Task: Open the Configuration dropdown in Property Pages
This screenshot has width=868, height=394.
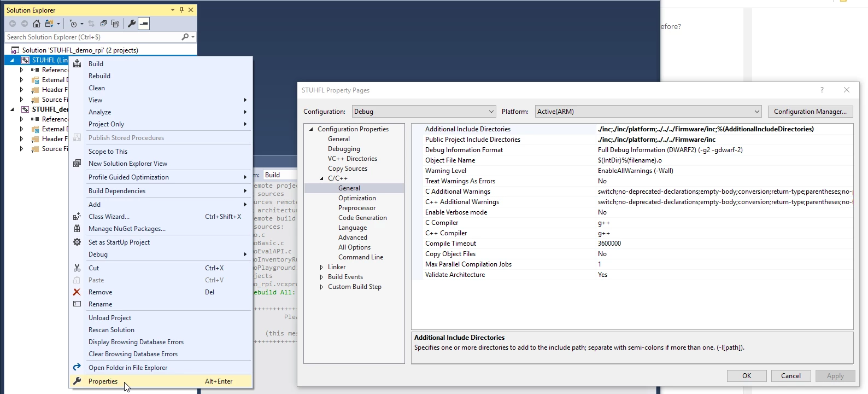Action: click(x=424, y=112)
